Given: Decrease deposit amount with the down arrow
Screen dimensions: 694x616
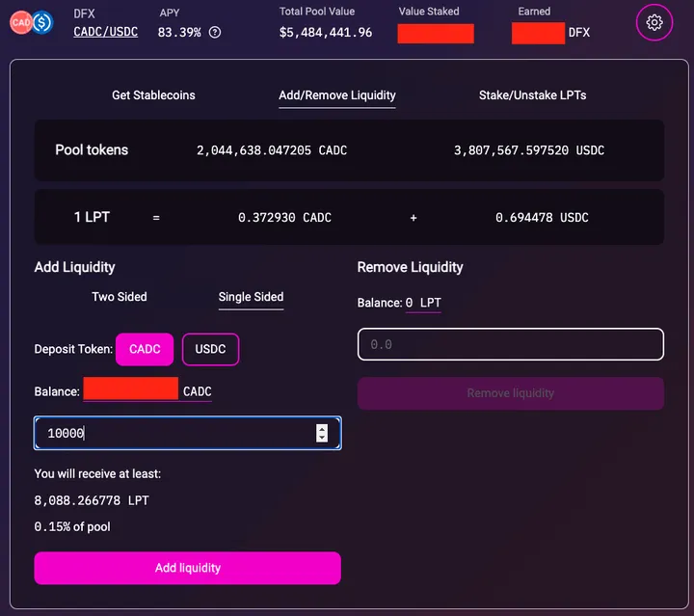Looking at the screenshot, I should (322, 439).
